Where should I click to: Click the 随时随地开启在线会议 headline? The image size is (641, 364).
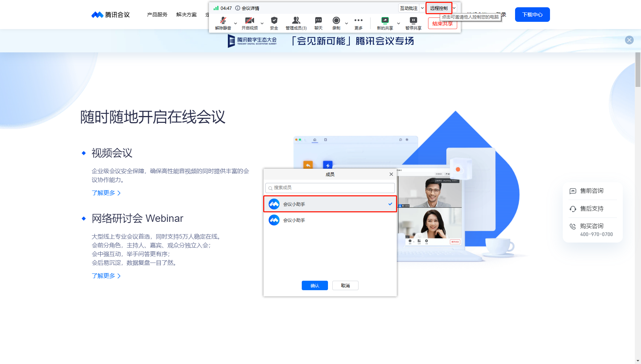point(153,117)
